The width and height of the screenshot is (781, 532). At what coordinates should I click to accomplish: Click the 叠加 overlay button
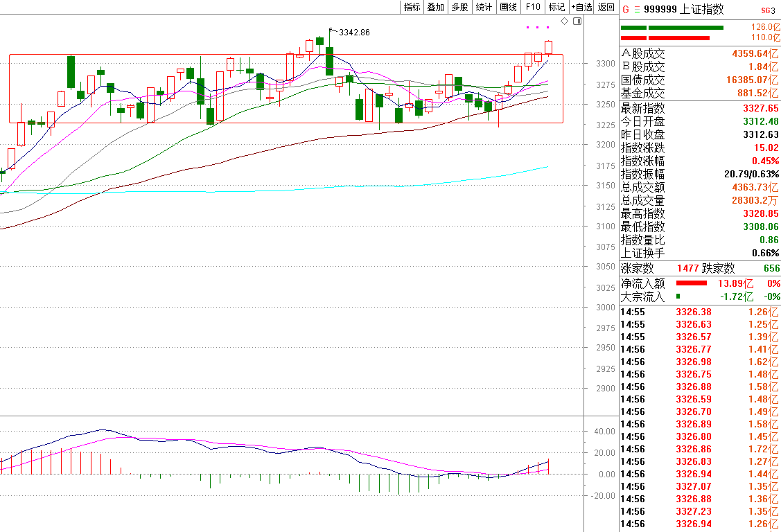pyautogui.click(x=436, y=7)
